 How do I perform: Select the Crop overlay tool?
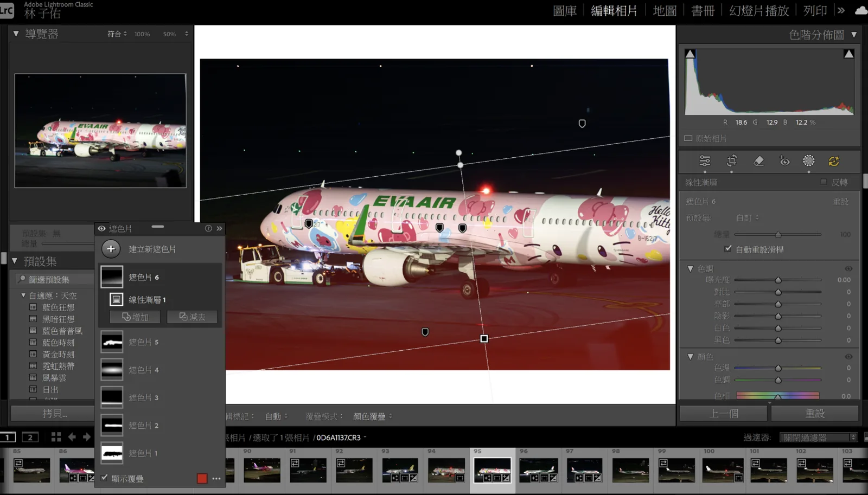click(732, 161)
